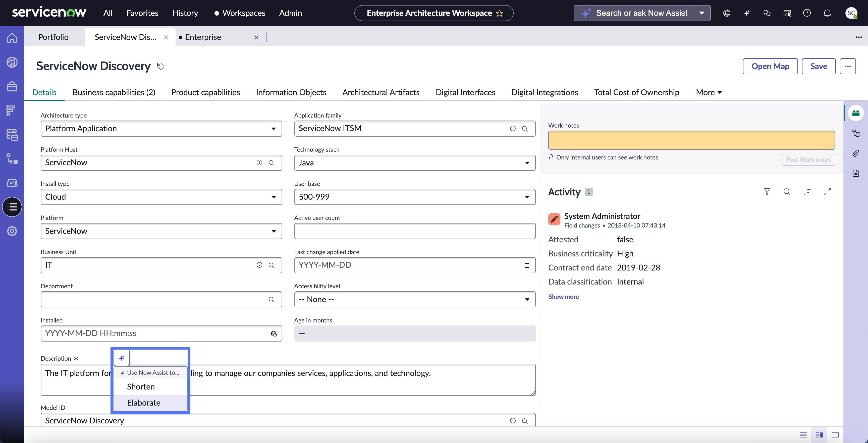Viewport: 868px width, 443px height.
Task: Expand the More tabs menu
Action: pos(709,92)
